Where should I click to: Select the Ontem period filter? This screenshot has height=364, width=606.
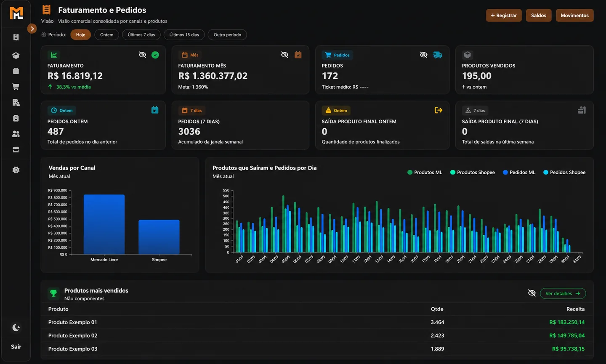point(106,35)
